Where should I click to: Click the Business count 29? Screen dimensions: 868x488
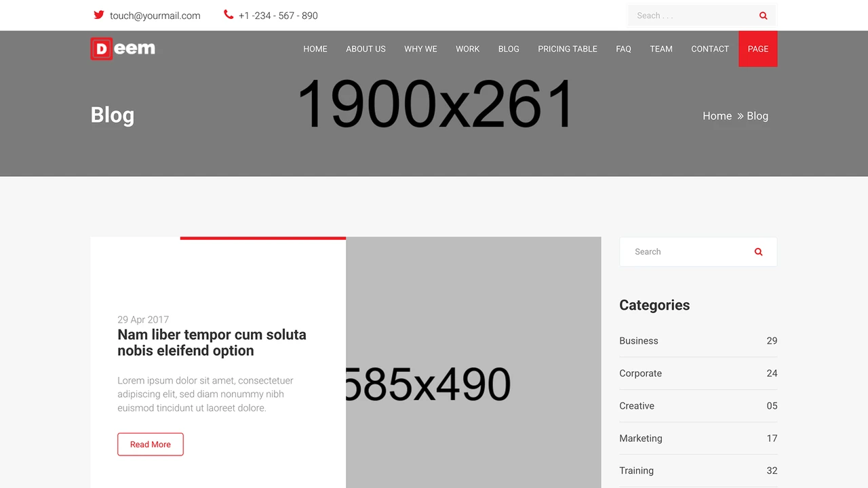click(x=772, y=341)
